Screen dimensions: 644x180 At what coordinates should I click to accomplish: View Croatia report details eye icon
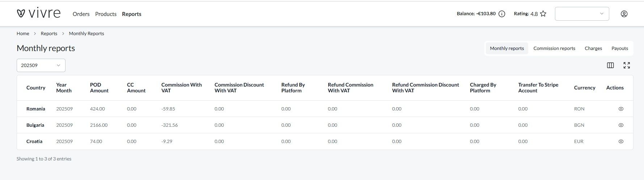point(621,141)
